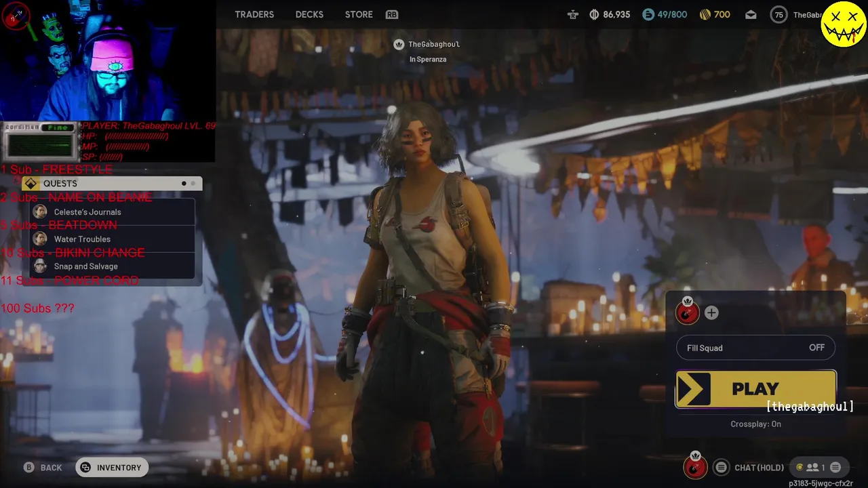Open the party members icon showing 1
The image size is (868, 488).
click(815, 468)
